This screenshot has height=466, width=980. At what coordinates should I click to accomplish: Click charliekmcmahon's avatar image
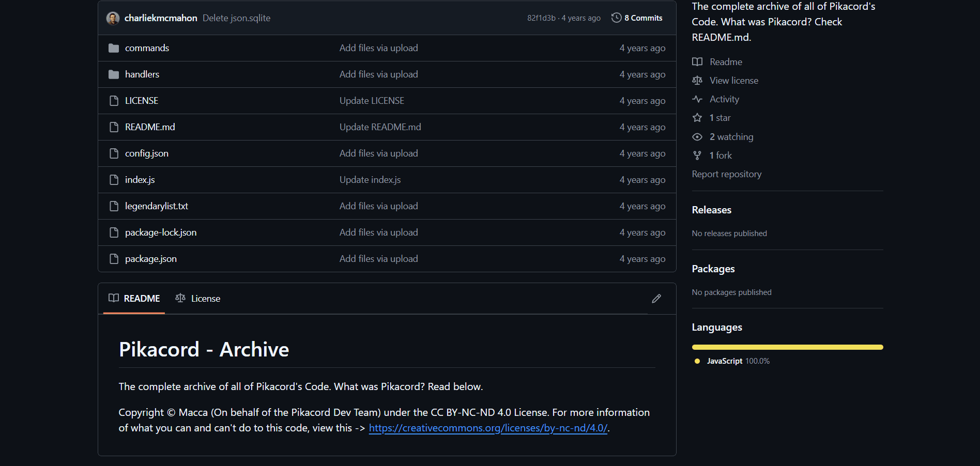pos(113,19)
